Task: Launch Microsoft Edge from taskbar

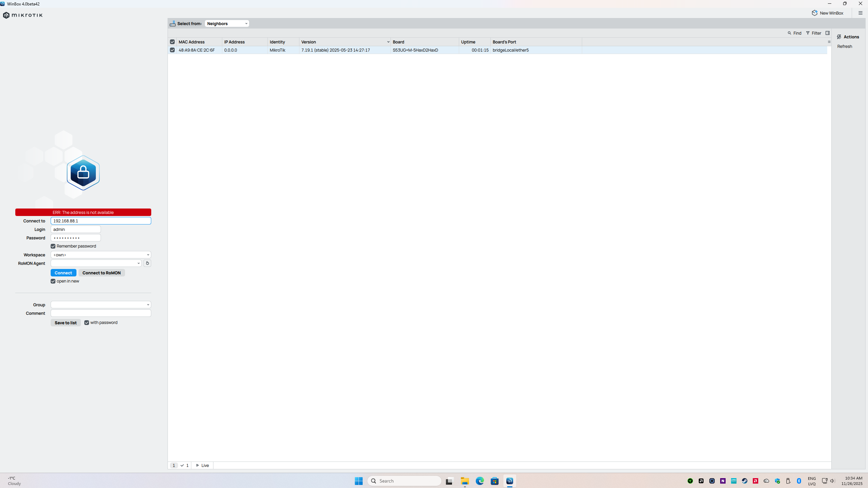Action: [x=480, y=481]
